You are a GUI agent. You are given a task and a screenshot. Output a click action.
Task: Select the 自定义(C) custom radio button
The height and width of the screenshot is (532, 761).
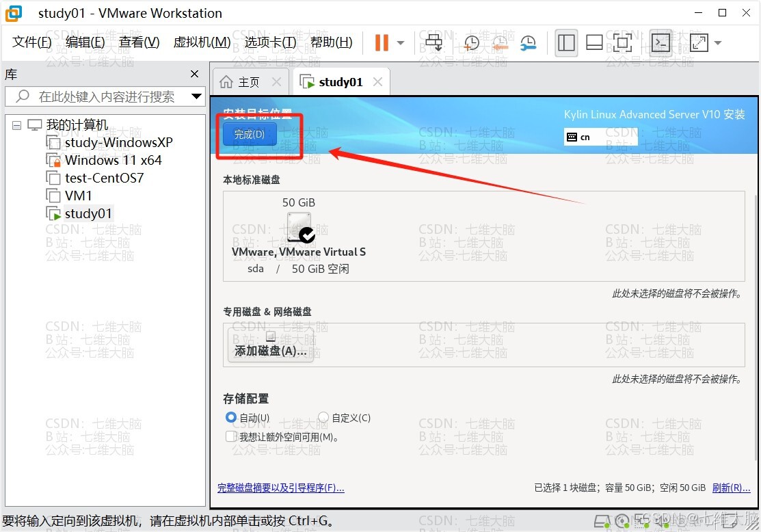(x=323, y=417)
